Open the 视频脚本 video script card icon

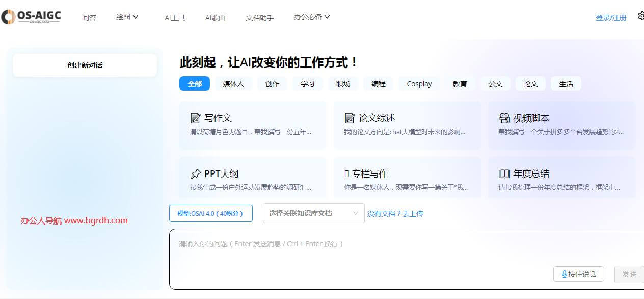click(x=504, y=117)
